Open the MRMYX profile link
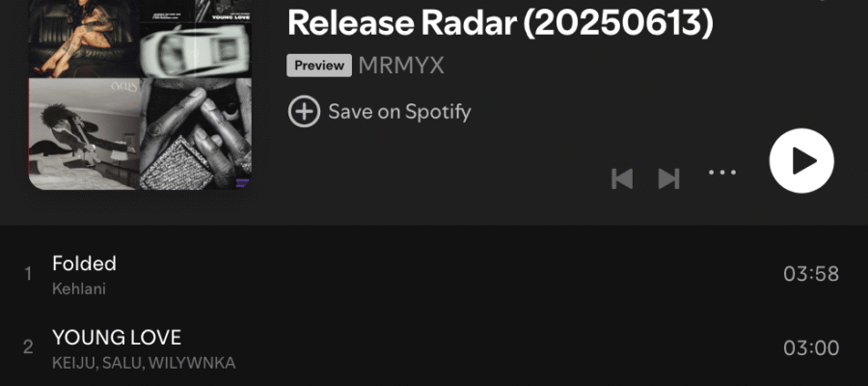 tap(401, 66)
